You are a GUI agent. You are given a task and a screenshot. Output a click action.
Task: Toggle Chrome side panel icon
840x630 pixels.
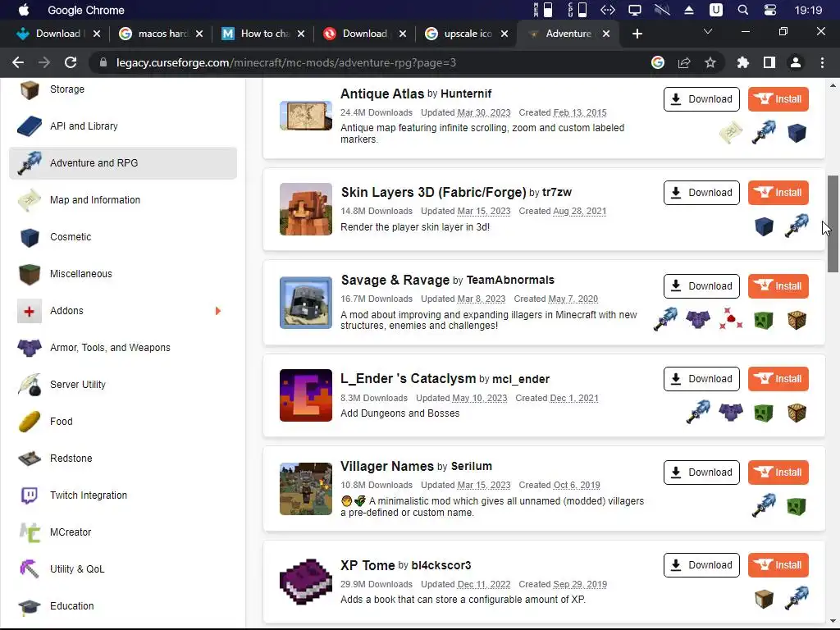(x=769, y=62)
